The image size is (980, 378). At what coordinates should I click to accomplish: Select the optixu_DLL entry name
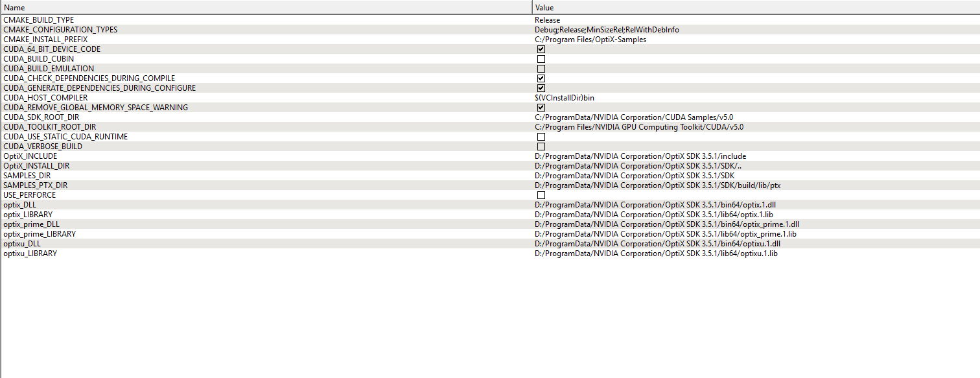click(x=22, y=244)
